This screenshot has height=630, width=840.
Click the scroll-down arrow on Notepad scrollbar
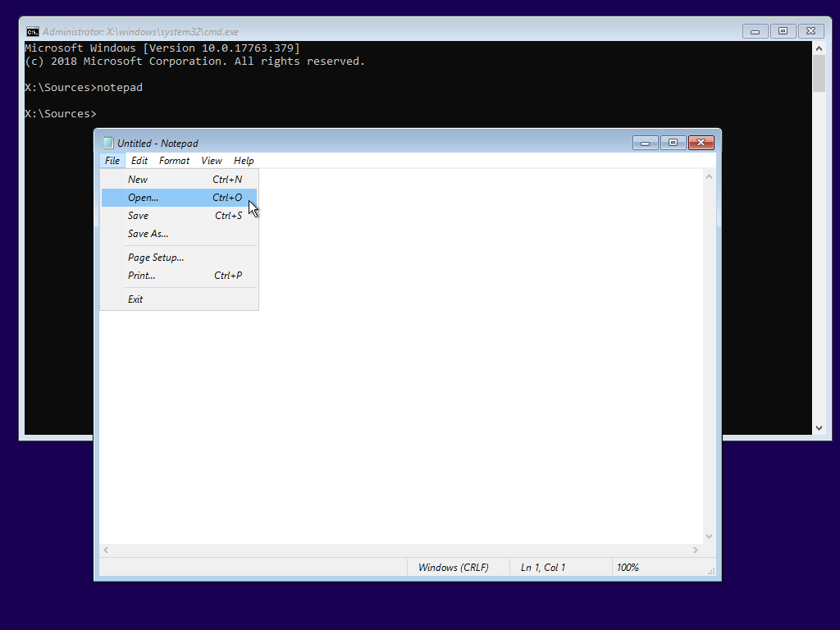[x=709, y=535]
